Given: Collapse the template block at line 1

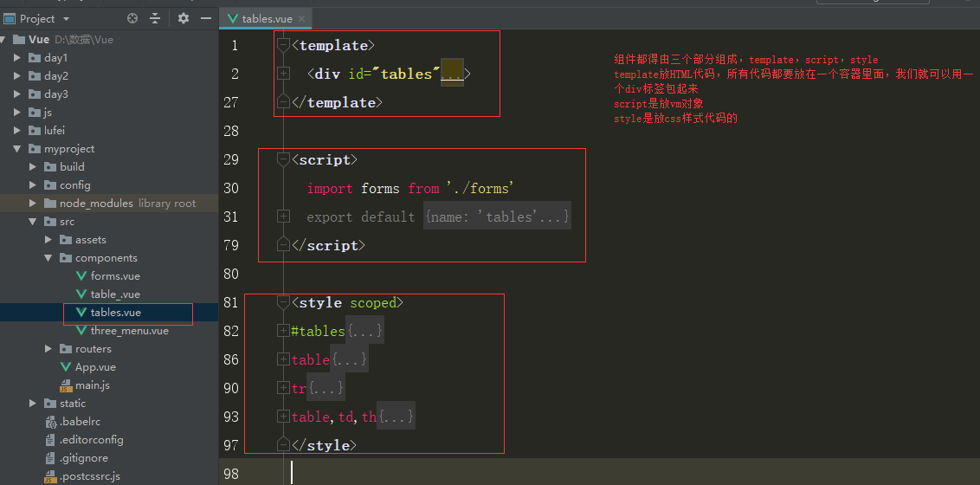Looking at the screenshot, I should coord(284,45).
